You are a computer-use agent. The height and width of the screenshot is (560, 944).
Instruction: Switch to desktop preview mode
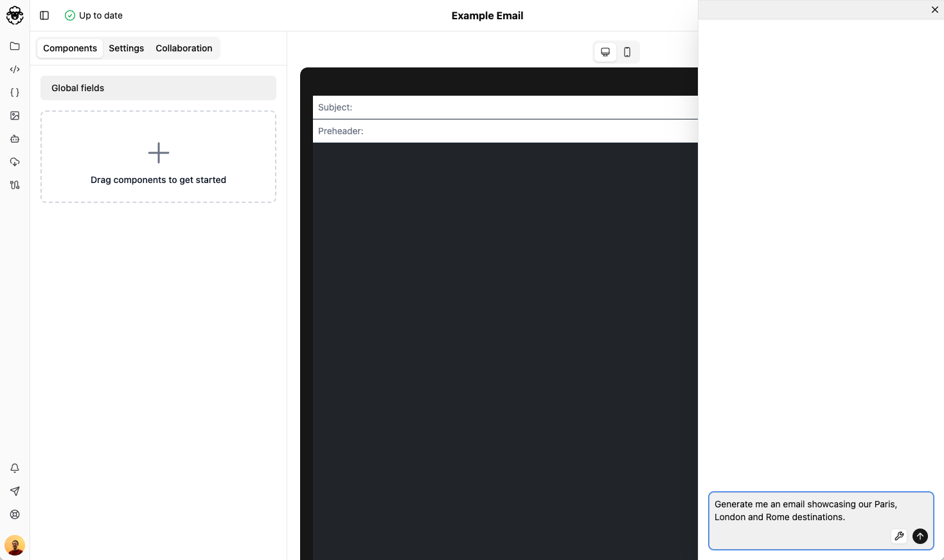605,52
